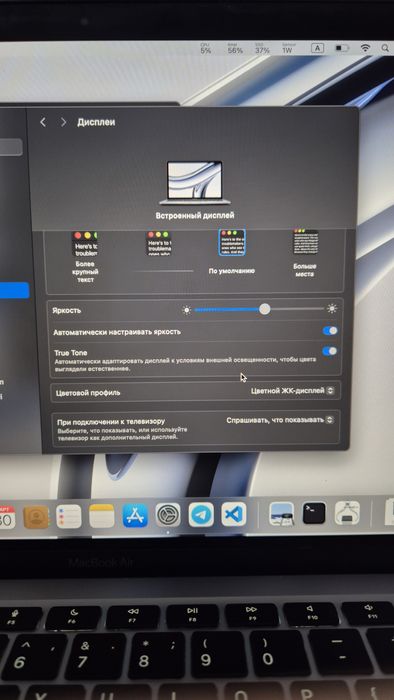Click the 'Яркость' label
This screenshot has width=394, height=700.
tap(66, 311)
